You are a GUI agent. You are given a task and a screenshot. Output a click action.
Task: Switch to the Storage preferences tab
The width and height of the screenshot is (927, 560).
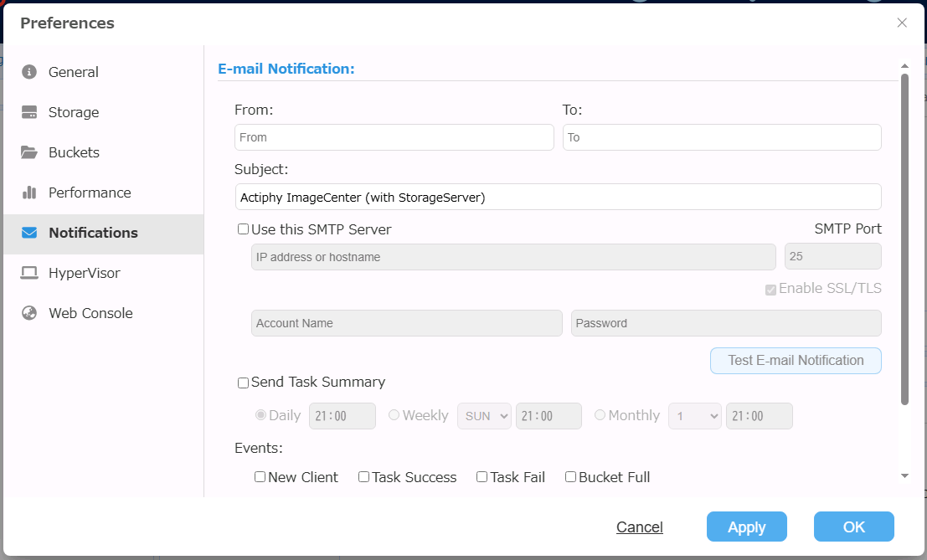(x=74, y=112)
